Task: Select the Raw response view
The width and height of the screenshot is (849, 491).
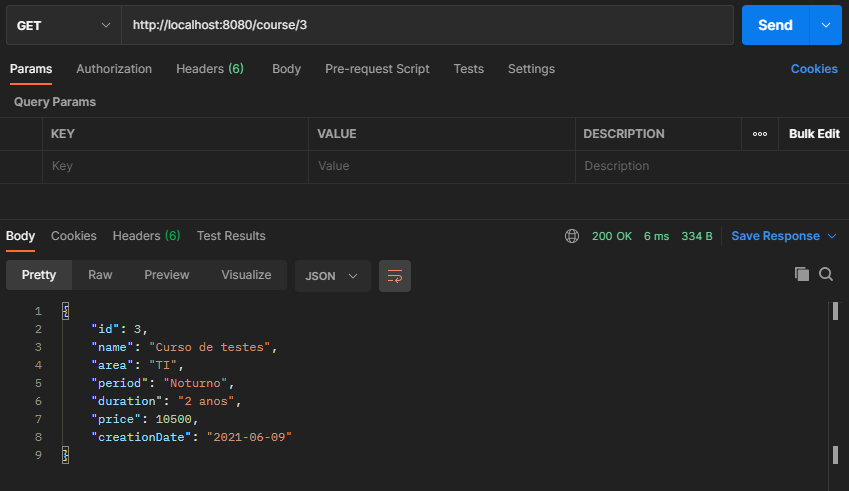Action: tap(100, 275)
